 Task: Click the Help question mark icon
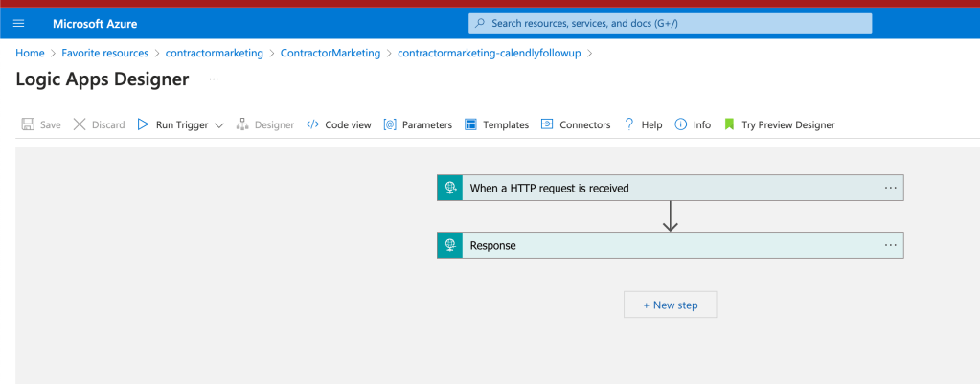point(629,124)
